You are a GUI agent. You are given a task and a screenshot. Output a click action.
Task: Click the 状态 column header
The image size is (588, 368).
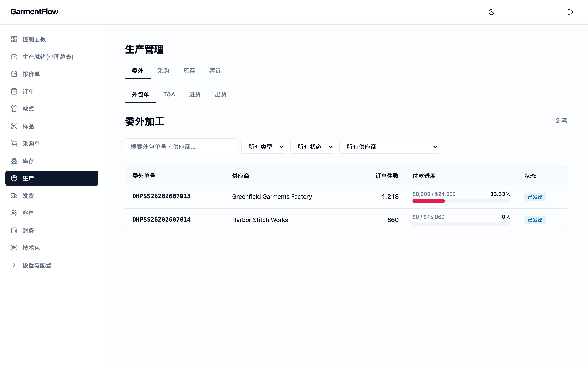point(530,176)
